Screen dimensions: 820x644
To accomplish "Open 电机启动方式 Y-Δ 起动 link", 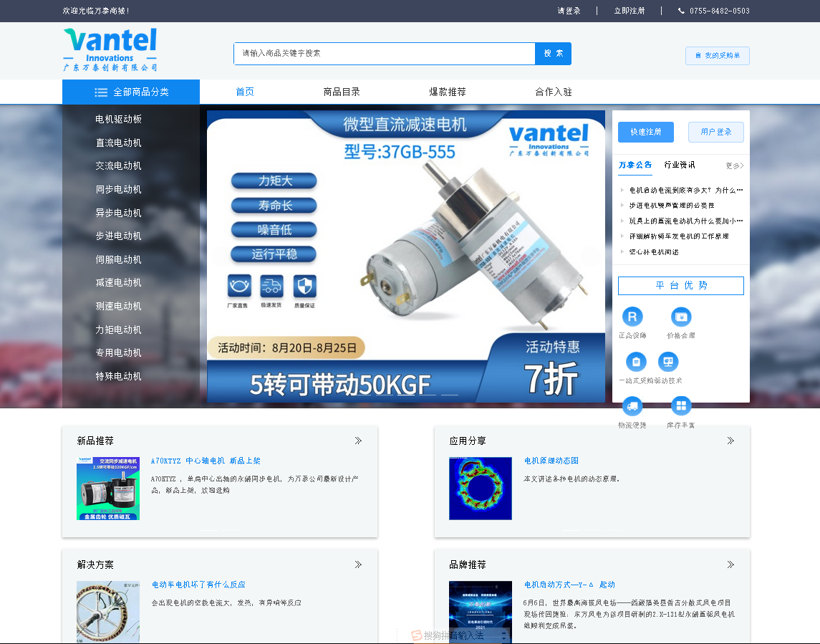I will click(x=569, y=585).
